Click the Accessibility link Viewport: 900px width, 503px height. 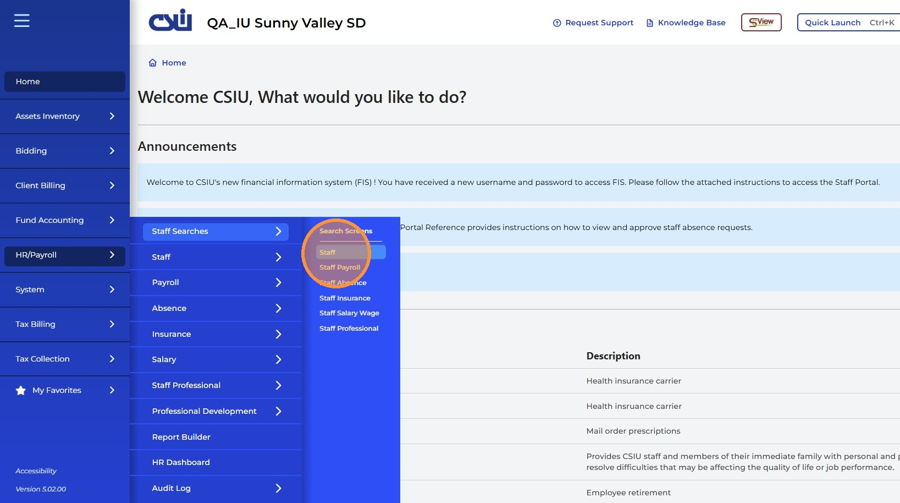36,471
